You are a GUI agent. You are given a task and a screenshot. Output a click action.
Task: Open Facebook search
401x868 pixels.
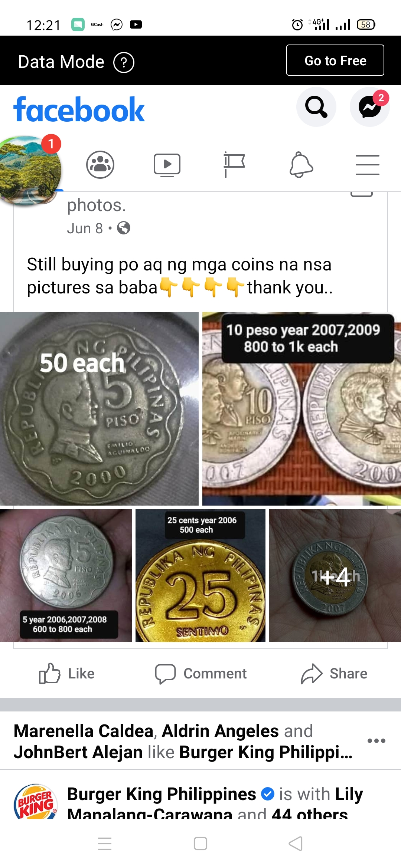coord(316,107)
